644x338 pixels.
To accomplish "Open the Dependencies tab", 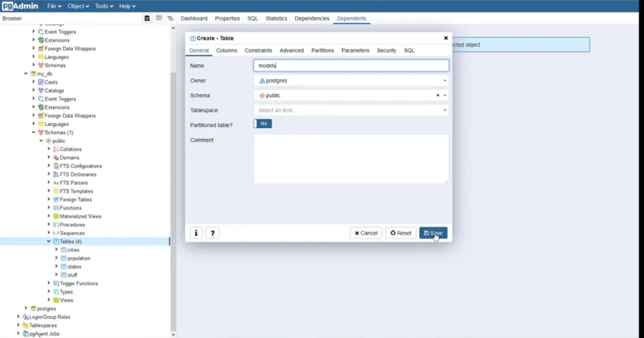I will tap(312, 19).
